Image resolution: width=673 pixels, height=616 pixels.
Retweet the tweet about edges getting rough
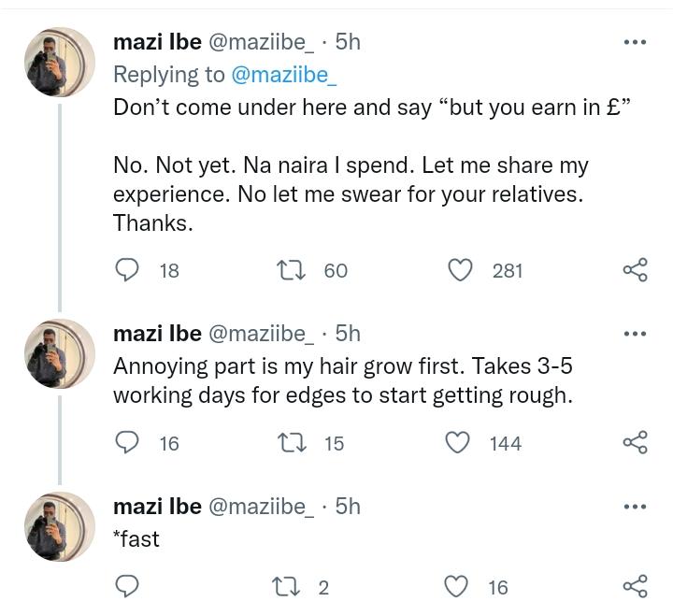click(289, 443)
